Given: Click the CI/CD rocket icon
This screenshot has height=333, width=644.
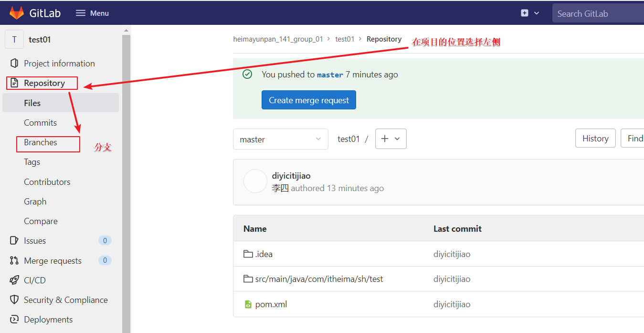Looking at the screenshot, I should 14,280.
